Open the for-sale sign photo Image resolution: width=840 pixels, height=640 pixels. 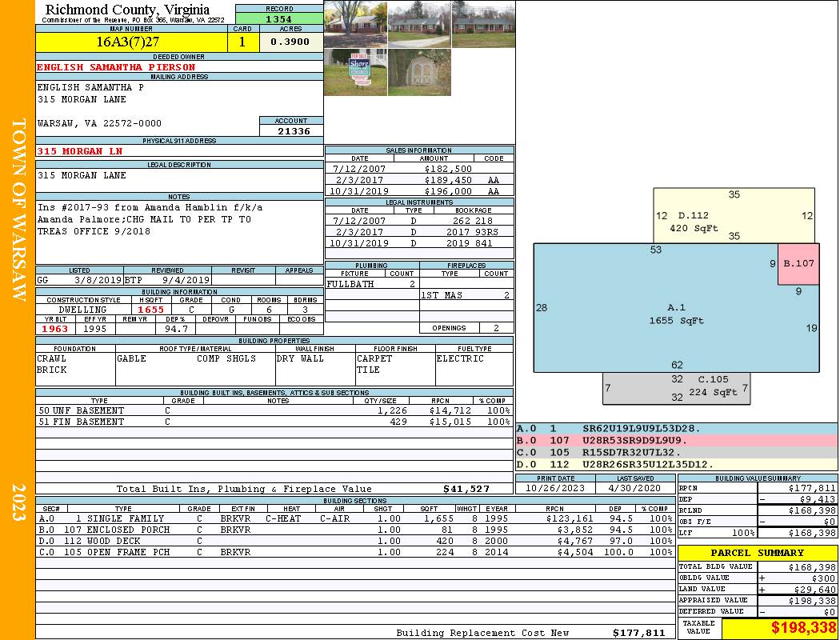[x=355, y=72]
